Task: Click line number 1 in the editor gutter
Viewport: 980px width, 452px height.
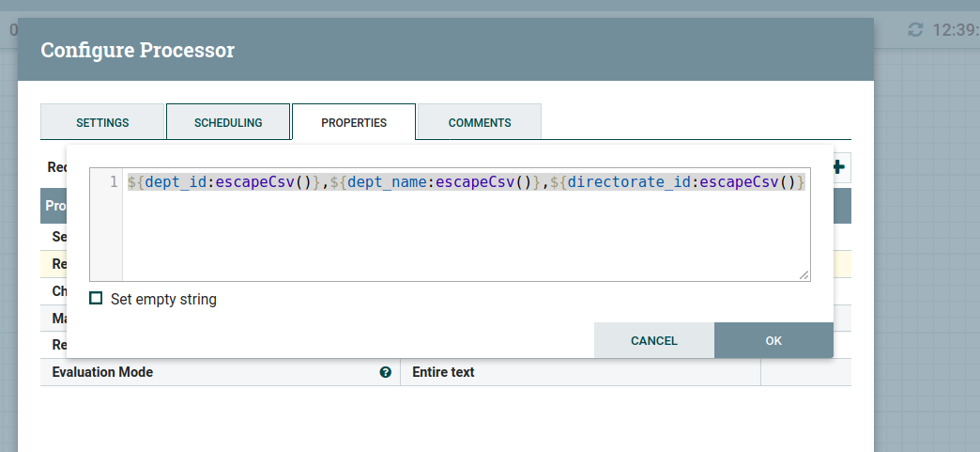Action: (x=113, y=182)
